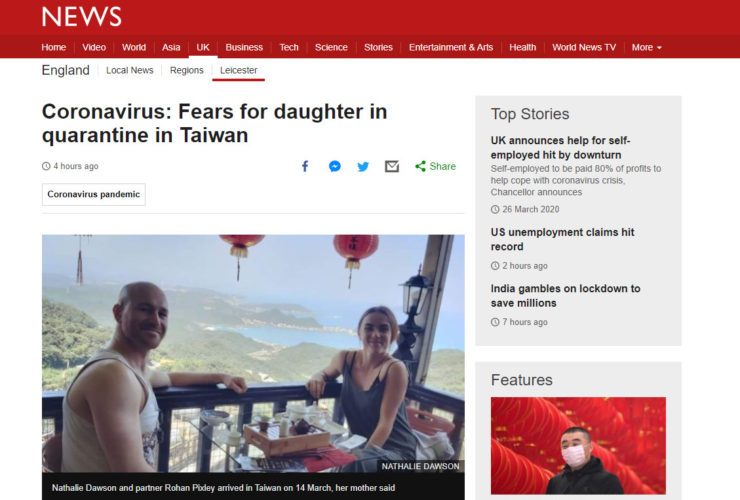Read US unemployment claims story
This screenshot has width=740, height=500.
[x=562, y=239]
